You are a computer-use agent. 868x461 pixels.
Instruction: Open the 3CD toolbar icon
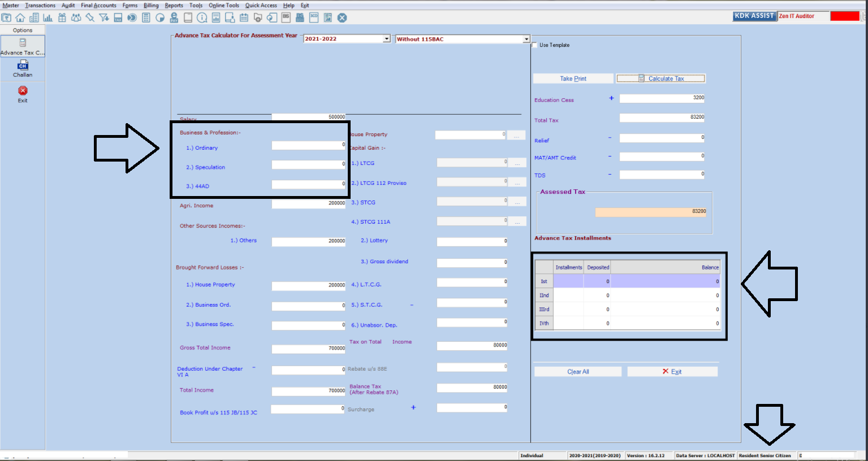[x=314, y=18]
